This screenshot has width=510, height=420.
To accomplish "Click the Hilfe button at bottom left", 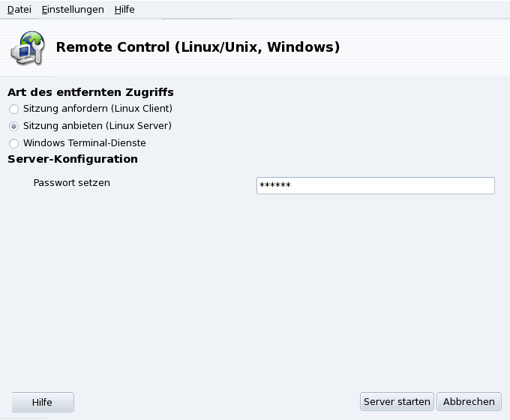I will [43, 402].
